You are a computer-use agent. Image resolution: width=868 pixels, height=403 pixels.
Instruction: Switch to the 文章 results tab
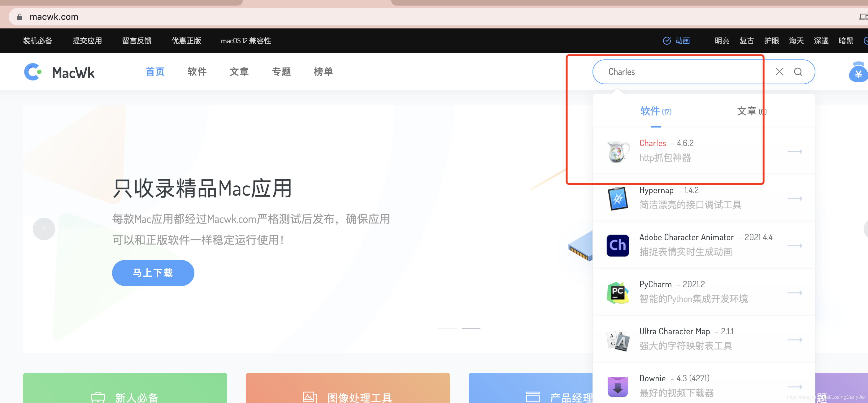pyautogui.click(x=752, y=111)
